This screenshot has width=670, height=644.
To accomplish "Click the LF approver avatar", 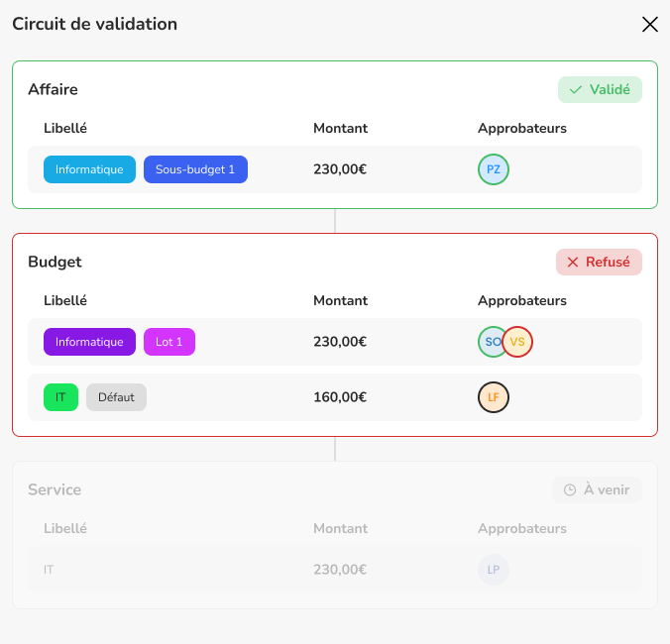I will click(x=494, y=397).
